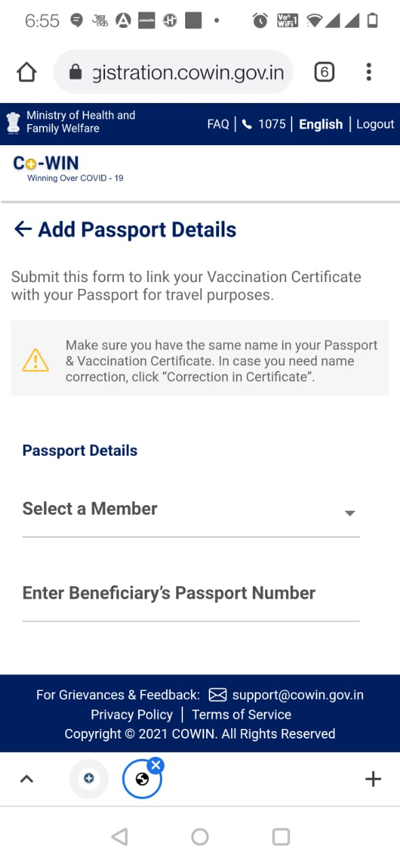The image size is (400, 868).
Task: Open the browser three-dot menu
Action: tap(368, 71)
